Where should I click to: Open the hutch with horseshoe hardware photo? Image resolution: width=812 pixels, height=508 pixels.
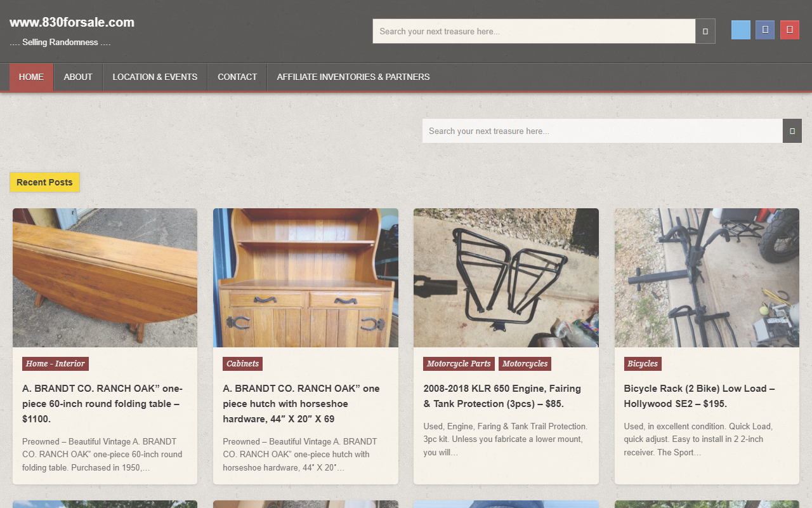pyautogui.click(x=306, y=277)
